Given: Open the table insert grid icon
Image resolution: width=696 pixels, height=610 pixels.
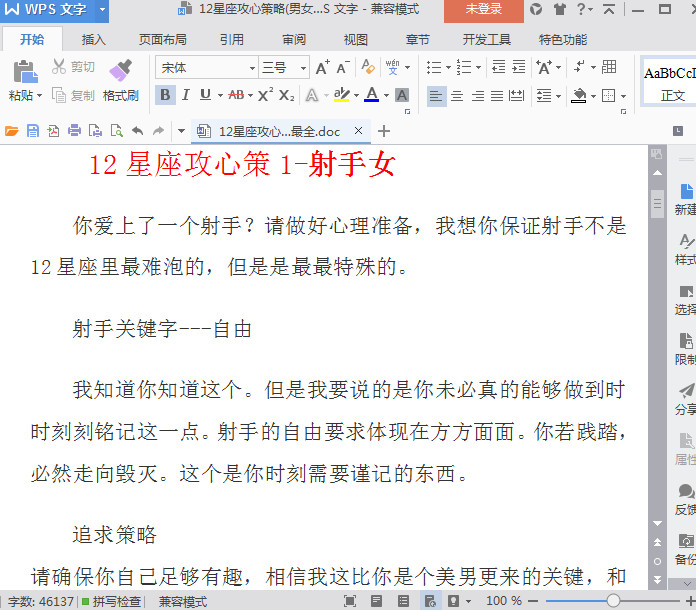Looking at the screenshot, I should point(609,67).
